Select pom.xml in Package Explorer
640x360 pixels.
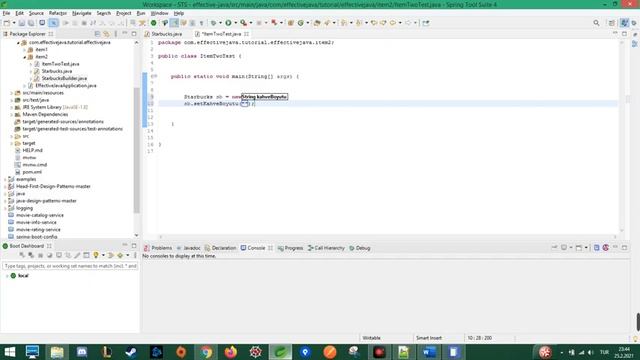pyautogui.click(x=32, y=172)
